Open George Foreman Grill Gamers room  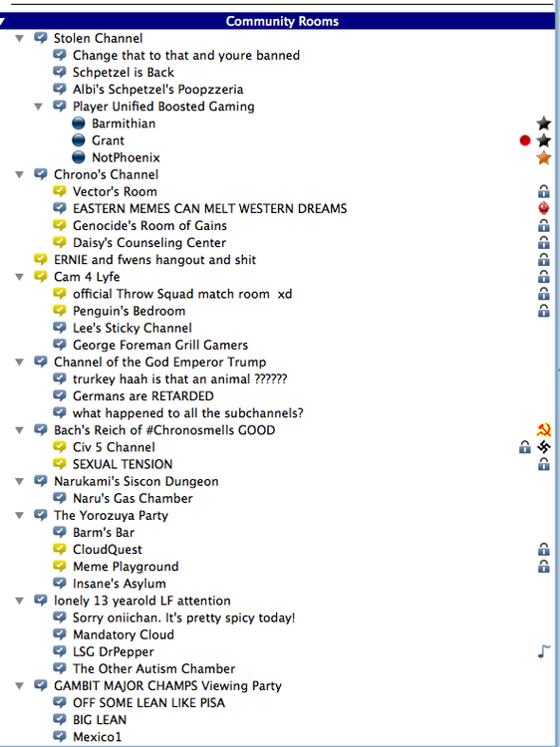160,345
